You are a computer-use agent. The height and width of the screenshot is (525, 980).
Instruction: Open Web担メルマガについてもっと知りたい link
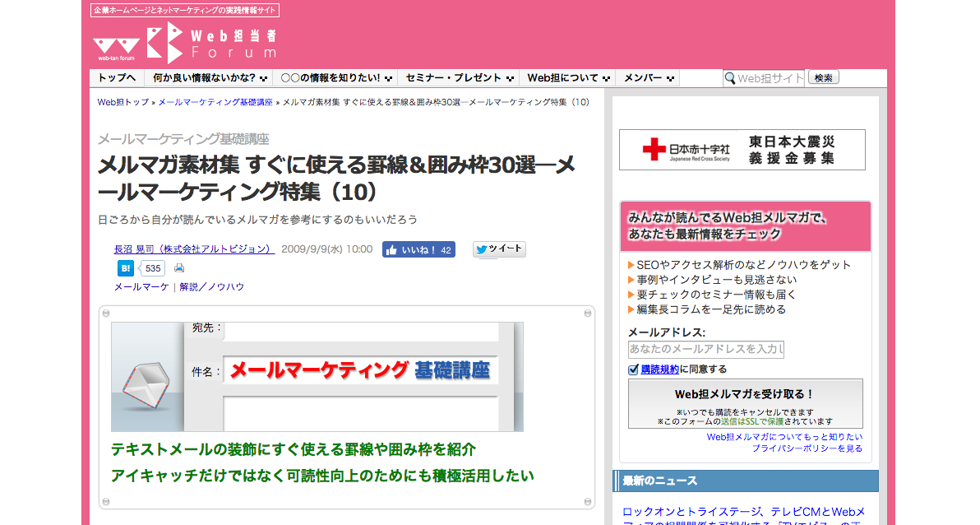pos(784,437)
